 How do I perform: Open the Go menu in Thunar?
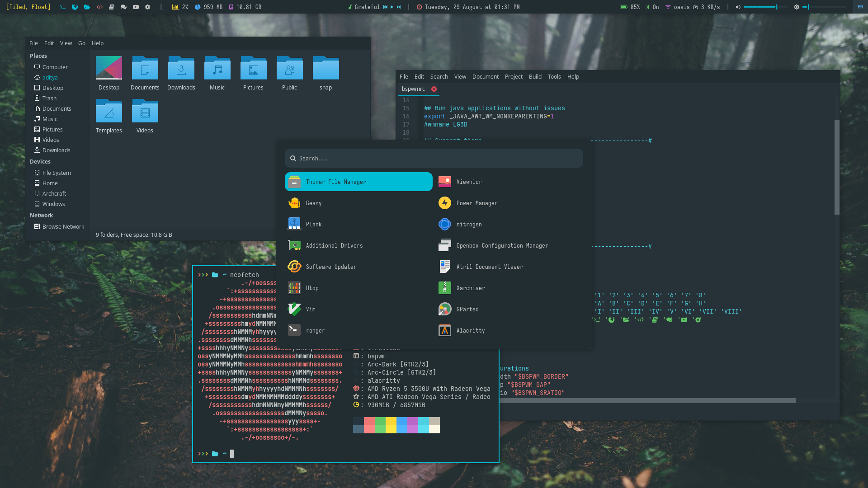81,43
